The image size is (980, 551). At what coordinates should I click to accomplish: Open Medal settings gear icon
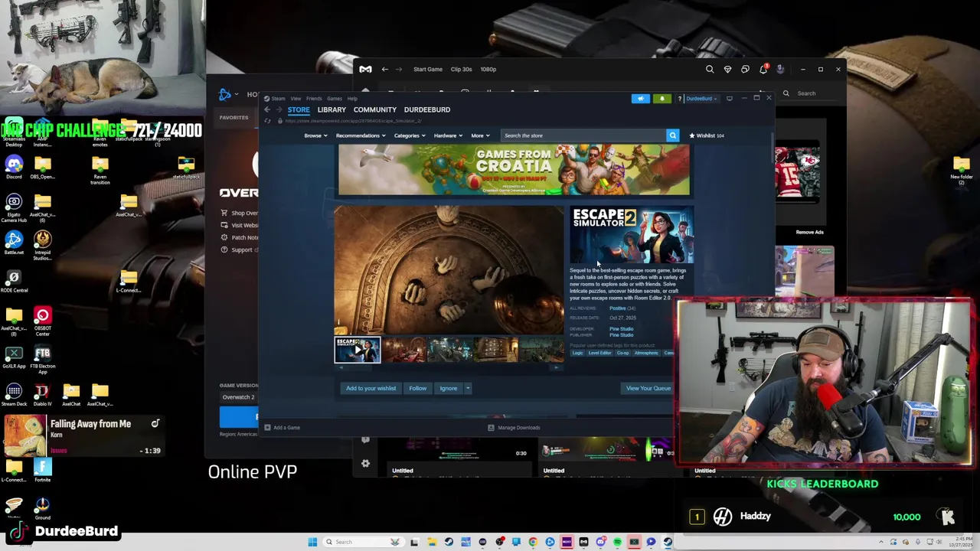point(365,463)
